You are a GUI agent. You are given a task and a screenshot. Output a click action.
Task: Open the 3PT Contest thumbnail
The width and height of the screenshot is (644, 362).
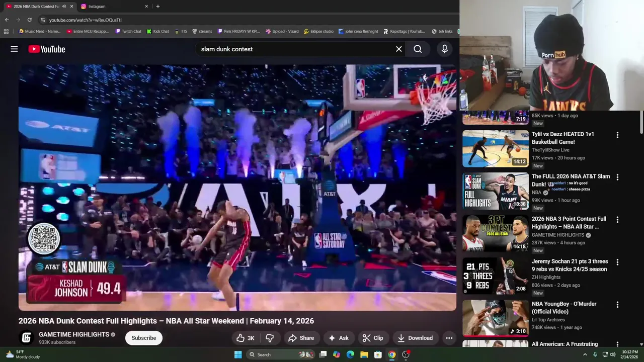496,234
